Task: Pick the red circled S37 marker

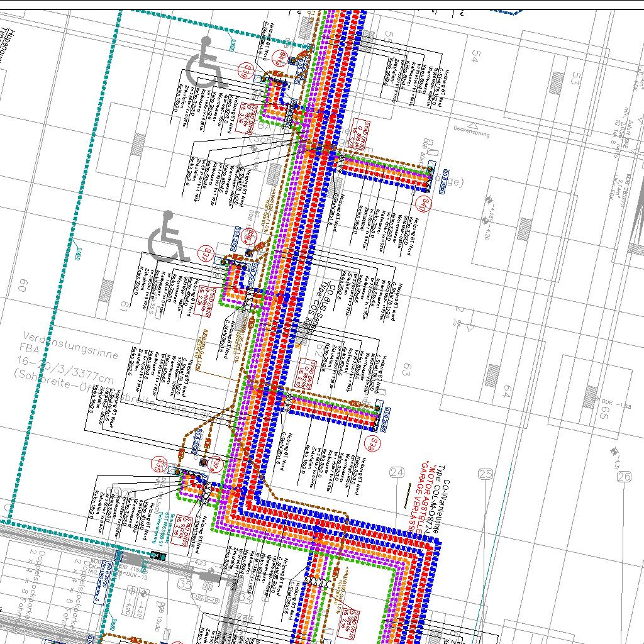Action: [x=206, y=255]
